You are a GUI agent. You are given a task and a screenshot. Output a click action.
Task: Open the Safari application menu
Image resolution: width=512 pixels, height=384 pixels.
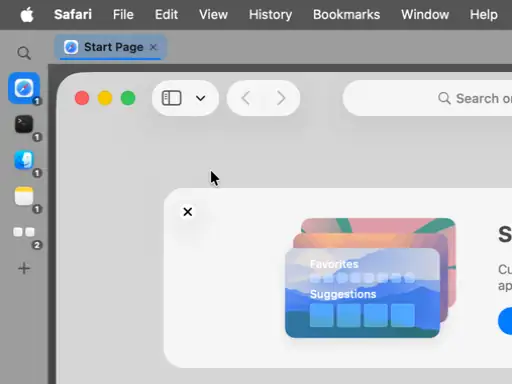tap(73, 15)
